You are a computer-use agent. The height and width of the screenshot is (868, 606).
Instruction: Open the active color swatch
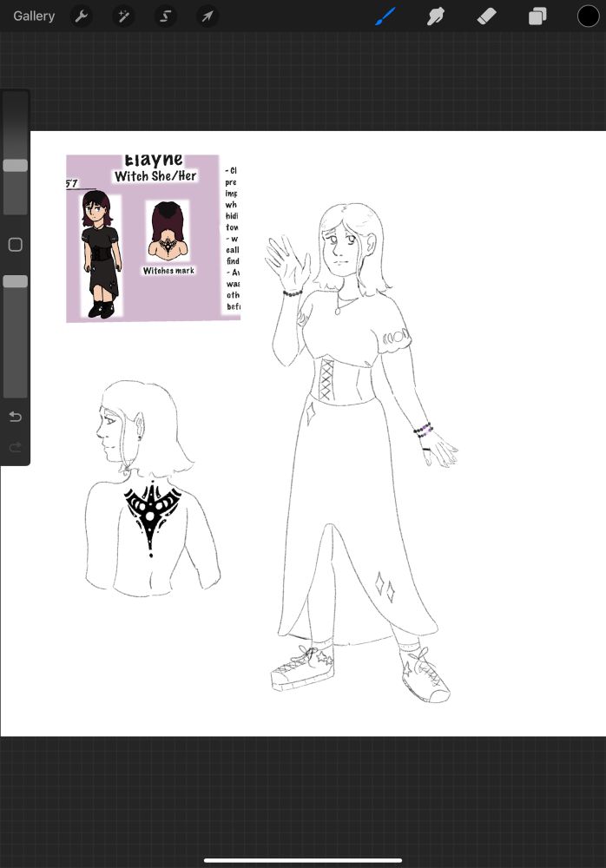click(589, 16)
